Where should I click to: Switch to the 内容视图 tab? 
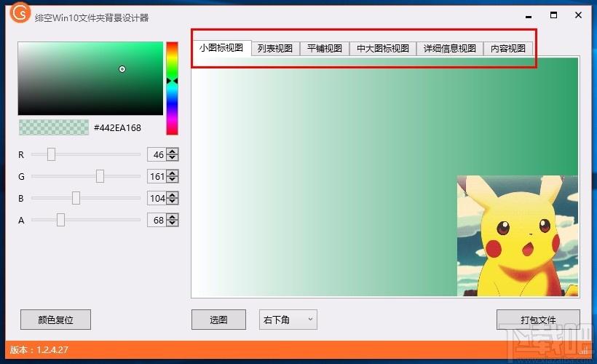(x=508, y=49)
